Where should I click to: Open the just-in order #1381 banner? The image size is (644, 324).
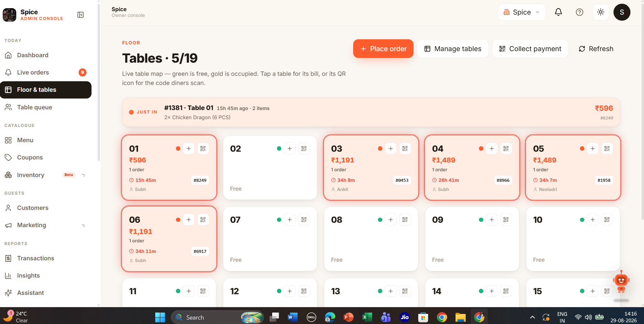(x=371, y=112)
